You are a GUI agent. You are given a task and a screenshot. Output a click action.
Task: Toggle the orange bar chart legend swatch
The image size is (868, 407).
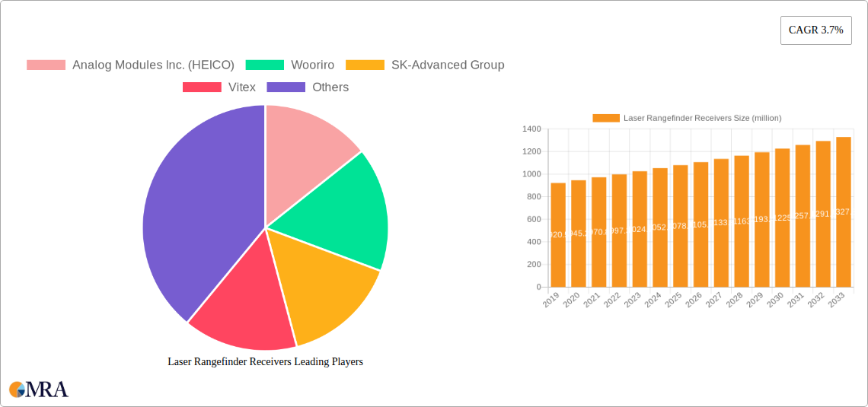tap(606, 118)
